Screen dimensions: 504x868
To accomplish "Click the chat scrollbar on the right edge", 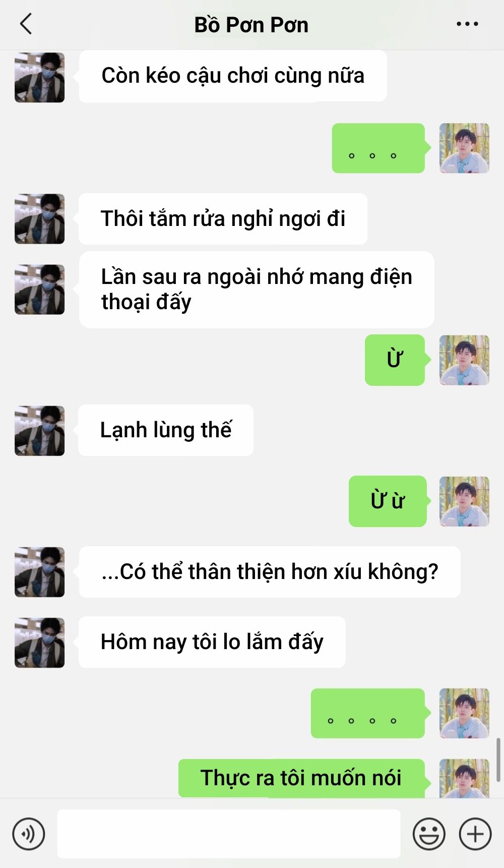I will 498,760.
